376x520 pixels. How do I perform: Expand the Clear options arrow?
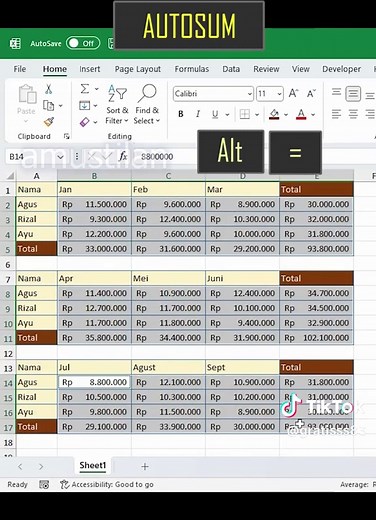(x=96, y=122)
